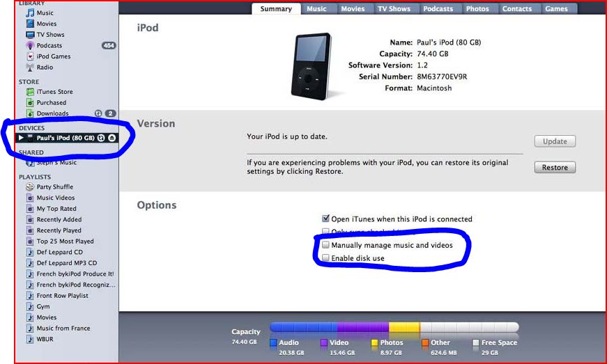Click the orange Other legend swatch
The height and width of the screenshot is (364, 607).
pos(425,342)
